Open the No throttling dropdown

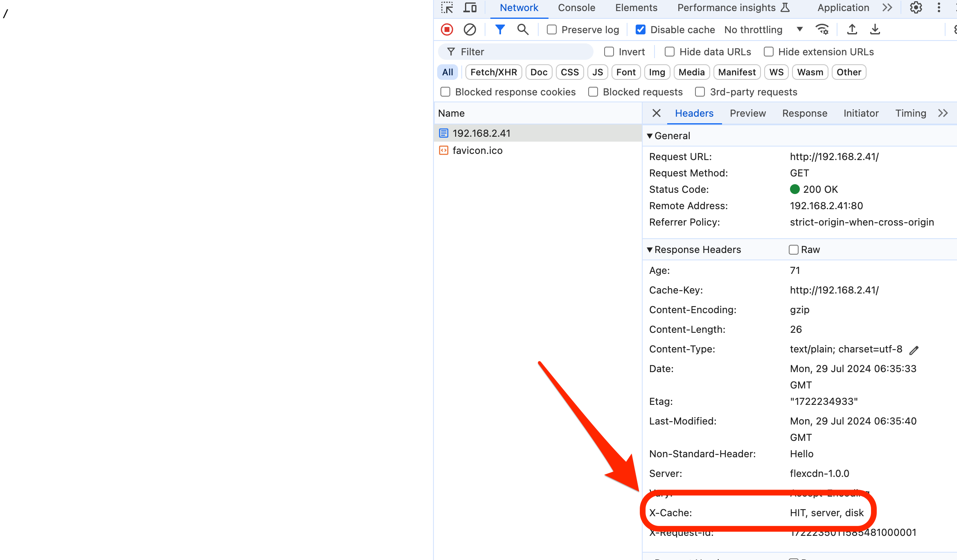pyautogui.click(x=763, y=30)
